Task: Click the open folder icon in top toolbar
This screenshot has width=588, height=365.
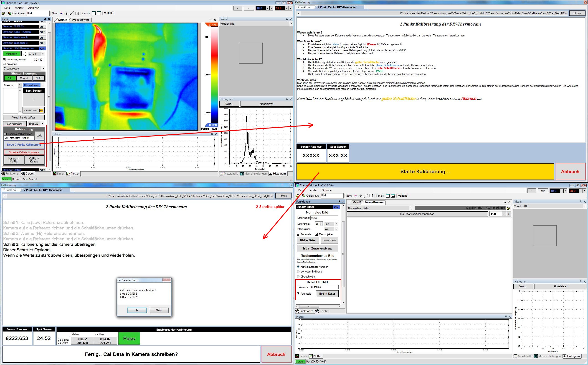Action: [x=3, y=13]
